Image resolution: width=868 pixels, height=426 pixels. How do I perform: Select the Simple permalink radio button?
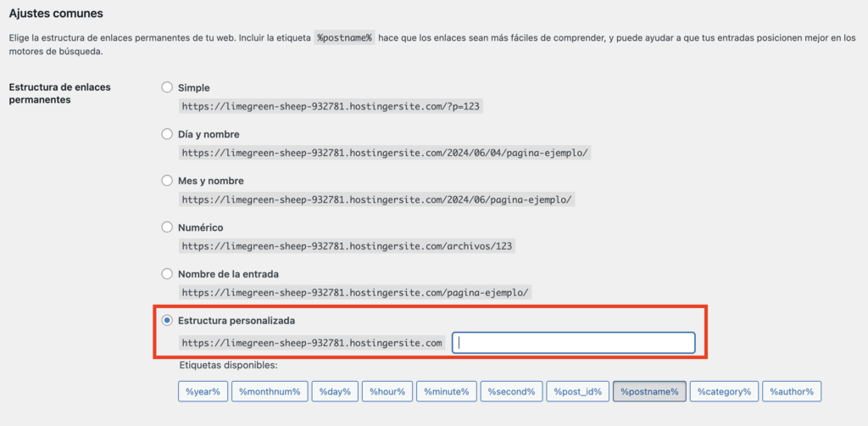click(x=167, y=87)
